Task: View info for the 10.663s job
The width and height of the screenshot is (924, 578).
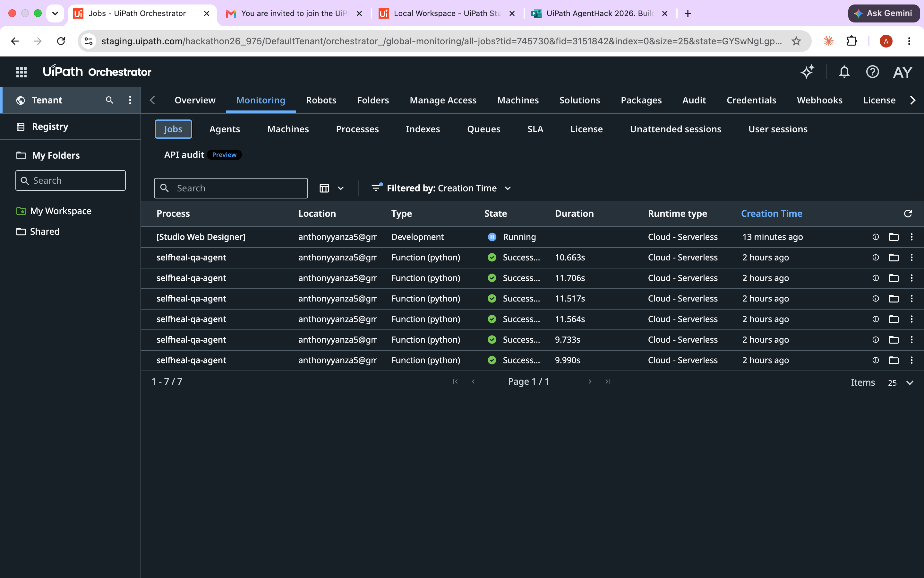Action: click(876, 258)
